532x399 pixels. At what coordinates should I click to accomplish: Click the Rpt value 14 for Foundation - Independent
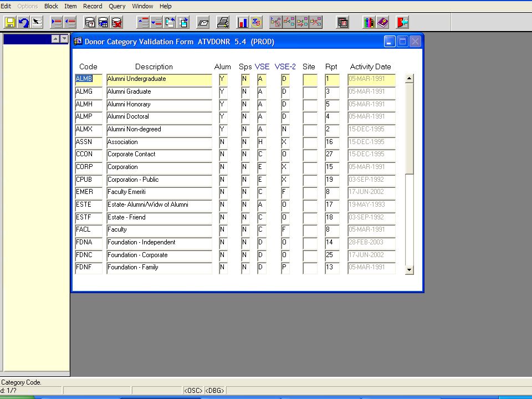pos(332,243)
